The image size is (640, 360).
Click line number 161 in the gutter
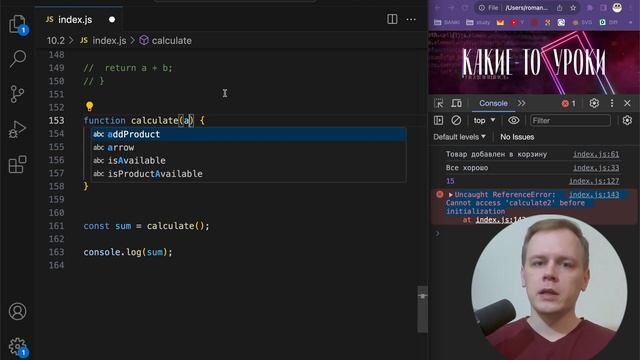(x=56, y=226)
